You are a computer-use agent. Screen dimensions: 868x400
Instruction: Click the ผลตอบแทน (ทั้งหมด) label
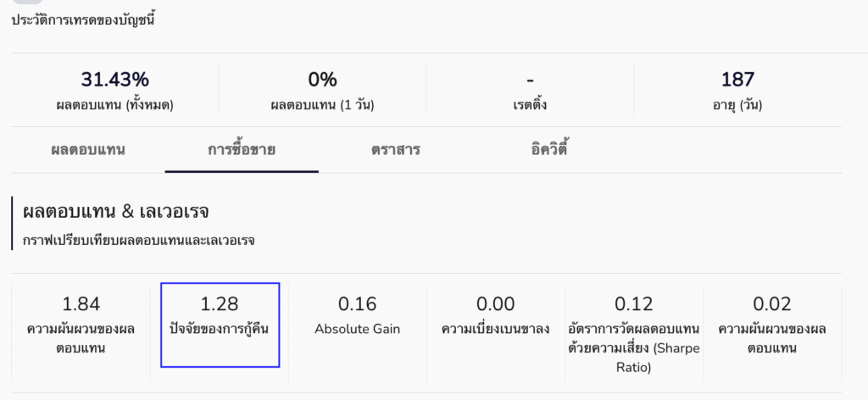click(x=114, y=105)
